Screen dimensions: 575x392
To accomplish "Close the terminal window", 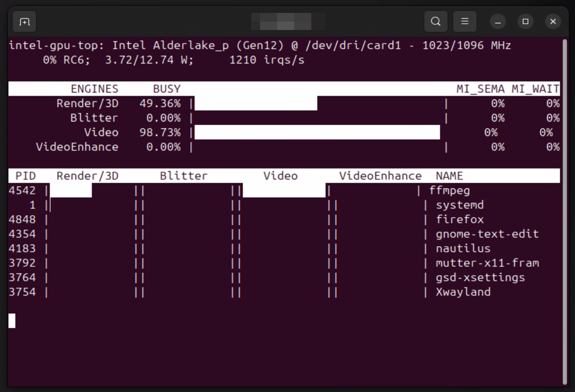I will click(x=553, y=22).
